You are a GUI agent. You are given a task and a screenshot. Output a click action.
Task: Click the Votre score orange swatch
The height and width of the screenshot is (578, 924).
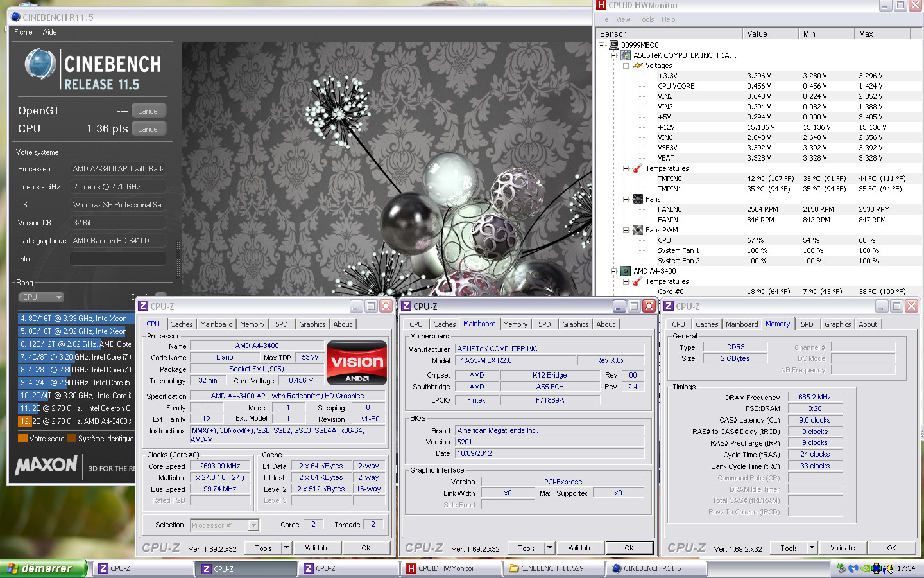[23, 439]
